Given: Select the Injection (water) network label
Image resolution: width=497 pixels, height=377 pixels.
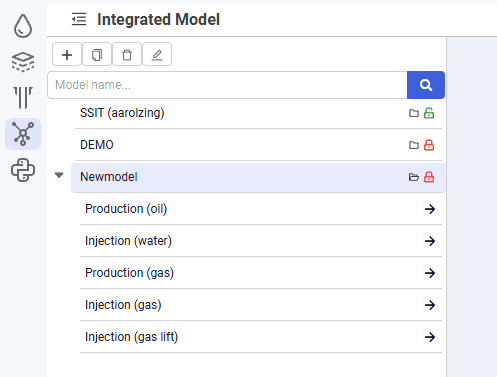Looking at the screenshot, I should (128, 241).
